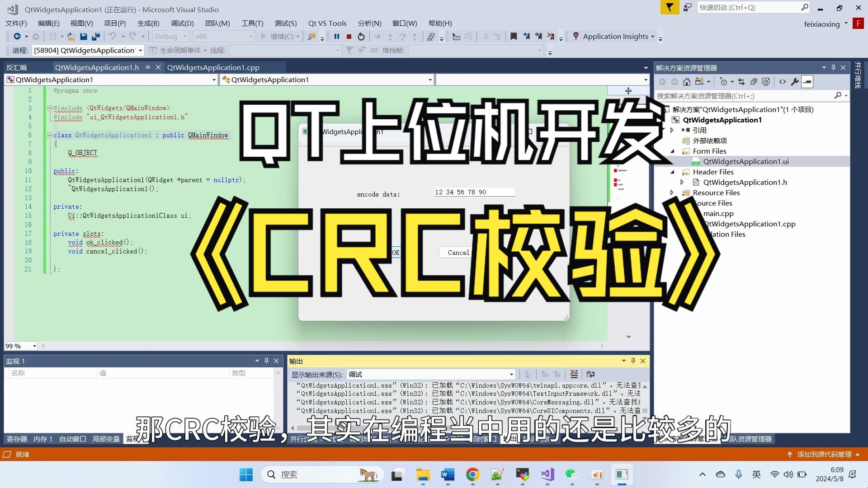Click the Quick Launch search box
The image size is (868, 488).
pyautogui.click(x=754, y=8)
